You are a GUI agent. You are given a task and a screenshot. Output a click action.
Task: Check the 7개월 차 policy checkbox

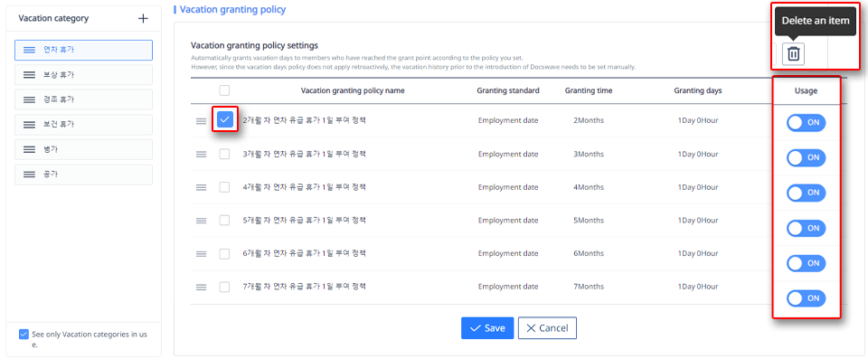point(224,287)
